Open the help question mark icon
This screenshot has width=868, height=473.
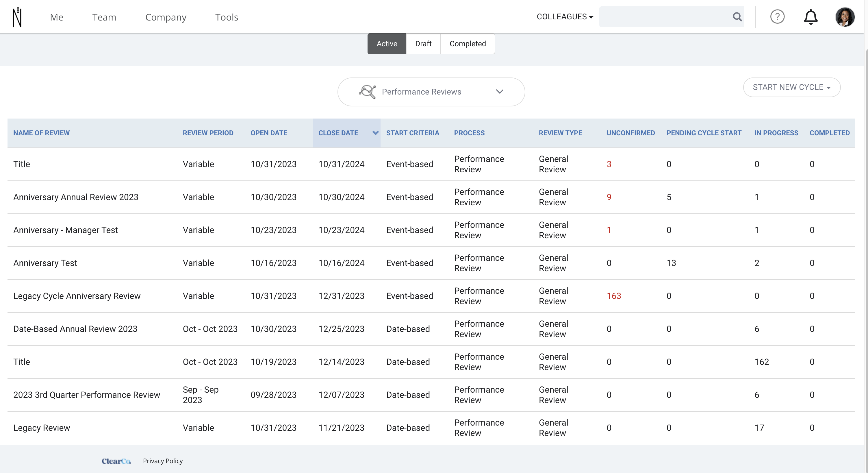click(x=777, y=17)
